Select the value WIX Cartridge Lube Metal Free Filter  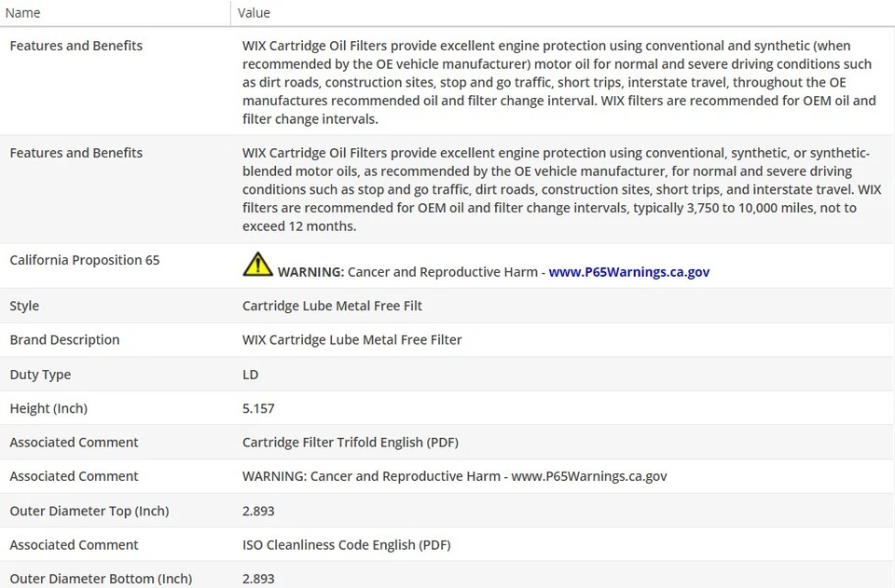(x=352, y=340)
